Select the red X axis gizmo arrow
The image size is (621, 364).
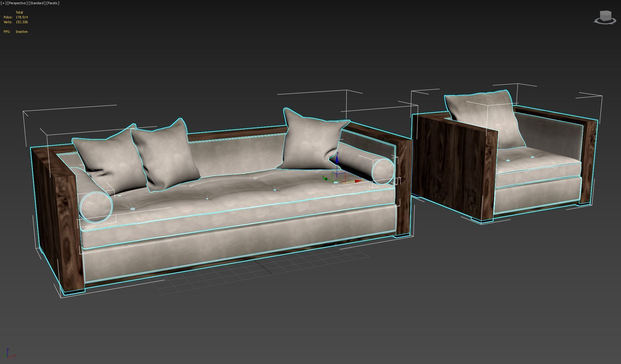click(x=358, y=181)
